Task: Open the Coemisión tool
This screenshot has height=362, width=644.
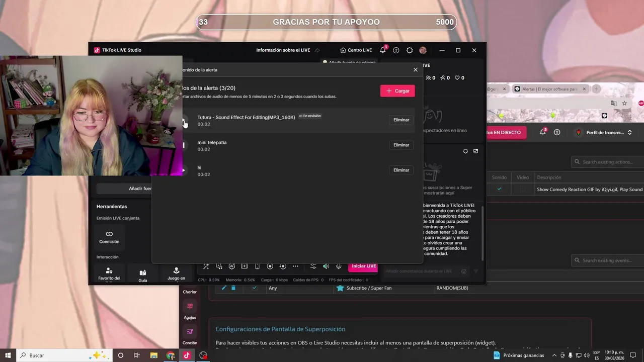Action: coord(109,237)
